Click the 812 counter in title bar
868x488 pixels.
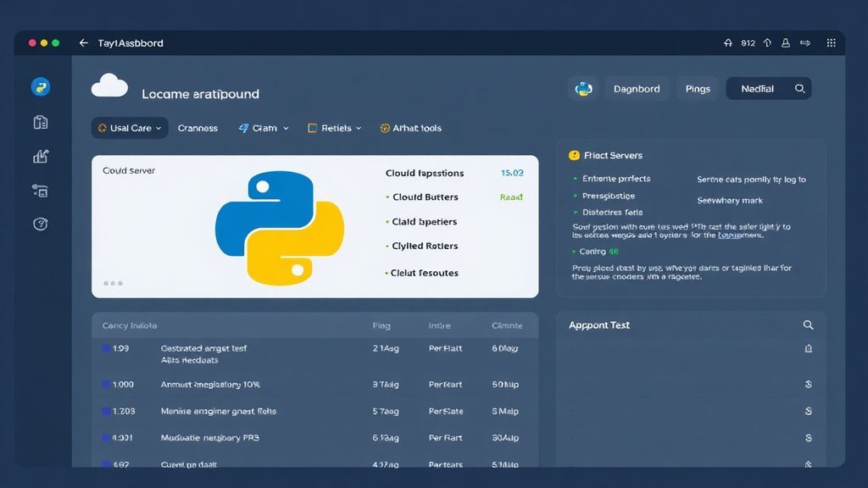point(748,42)
